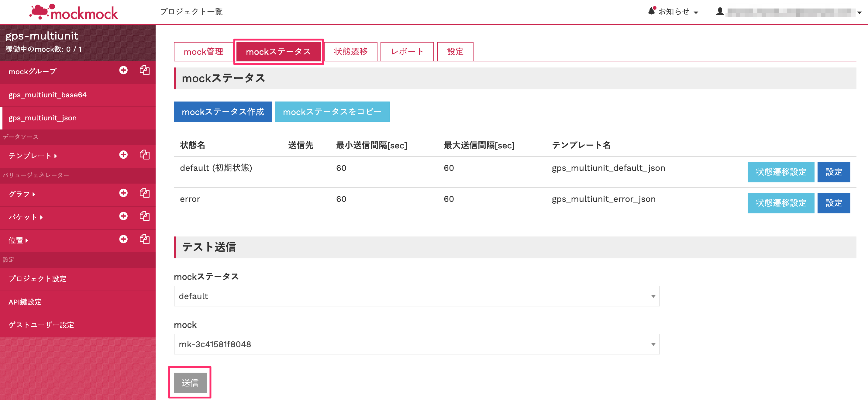Add a new 位置 generator with plus icon

click(x=123, y=239)
